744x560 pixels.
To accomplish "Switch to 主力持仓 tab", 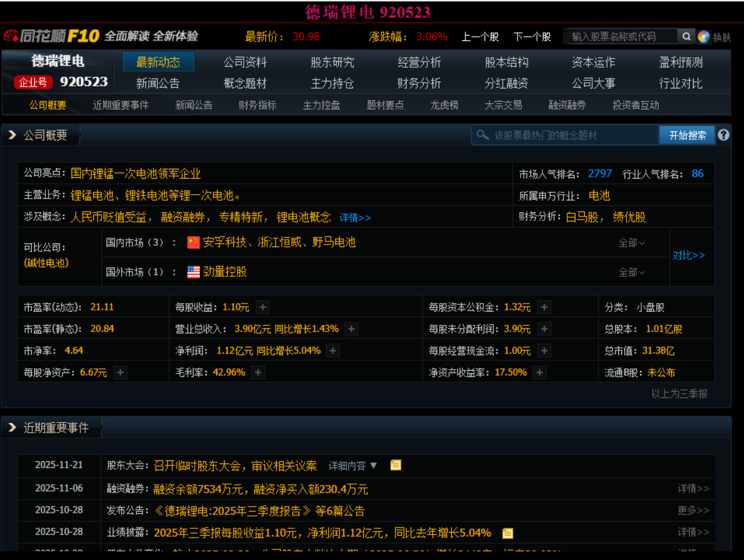I will (333, 83).
